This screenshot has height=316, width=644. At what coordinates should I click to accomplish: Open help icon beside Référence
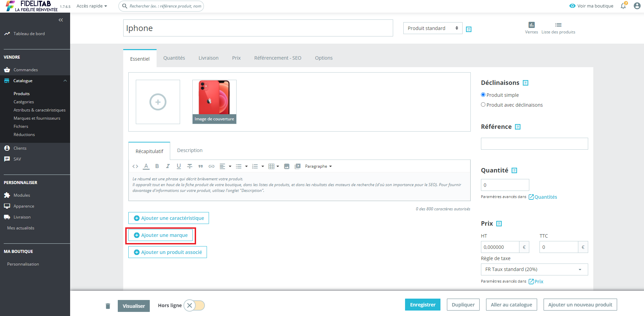518,127
